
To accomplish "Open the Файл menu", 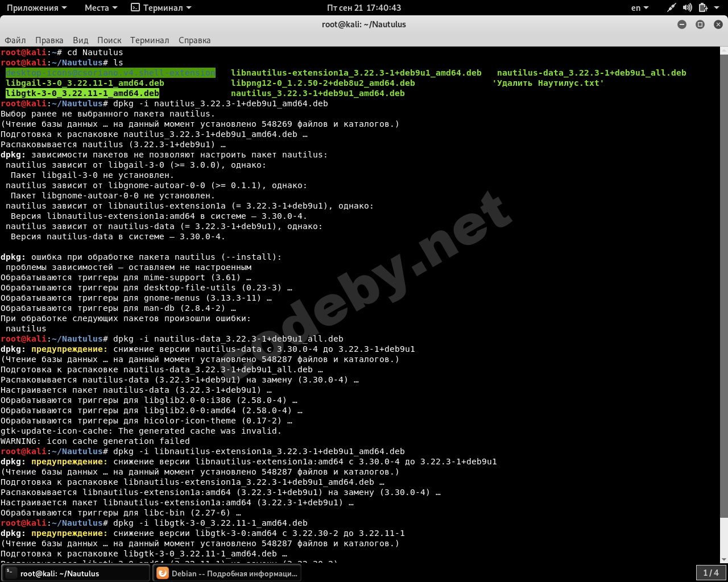I will [15, 40].
